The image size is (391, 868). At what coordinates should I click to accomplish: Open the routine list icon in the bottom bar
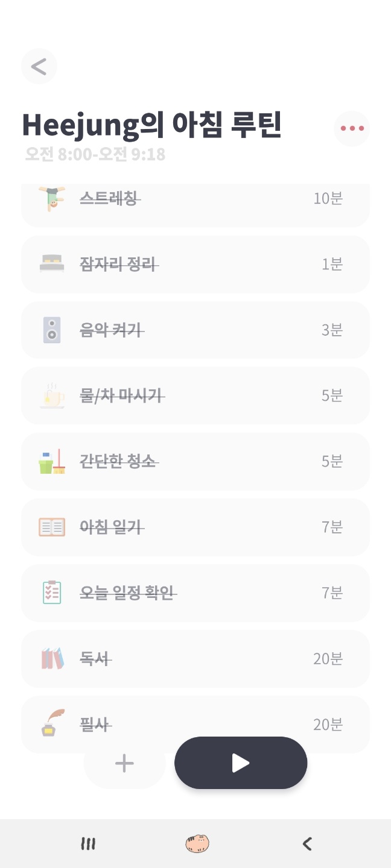[87, 844]
